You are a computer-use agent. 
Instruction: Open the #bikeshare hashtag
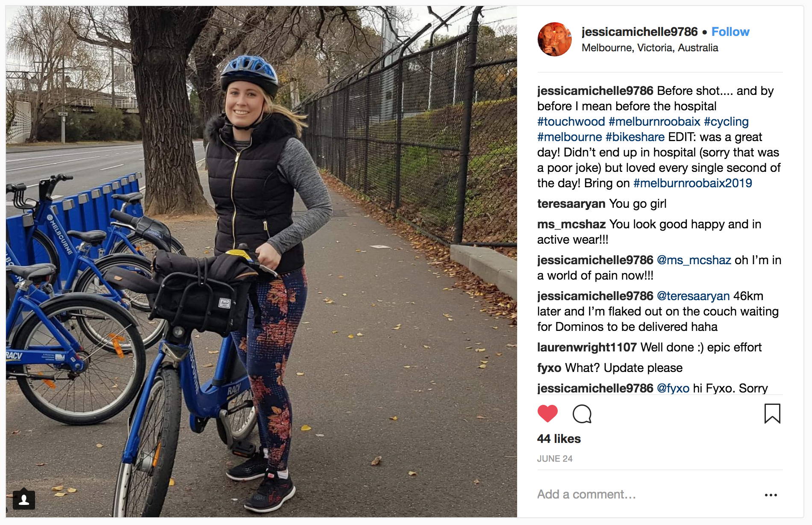635,137
